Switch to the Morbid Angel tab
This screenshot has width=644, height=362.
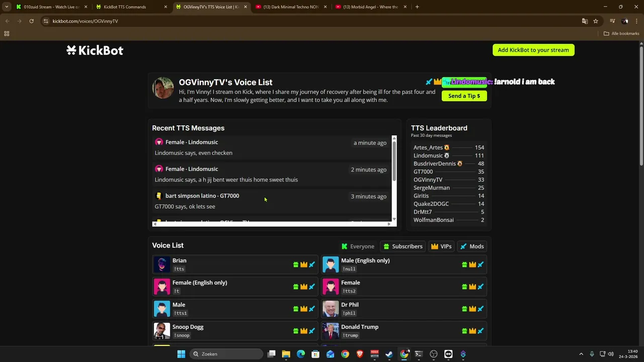[x=371, y=7]
